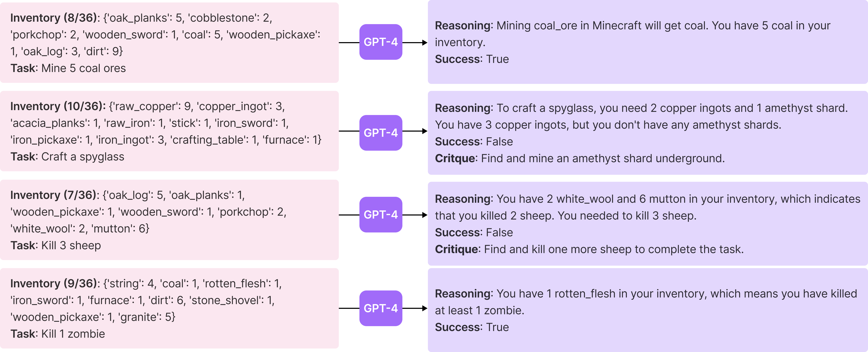The width and height of the screenshot is (868, 352).
Task: Select the 'Craft a spyglass' task text
Action: [83, 157]
